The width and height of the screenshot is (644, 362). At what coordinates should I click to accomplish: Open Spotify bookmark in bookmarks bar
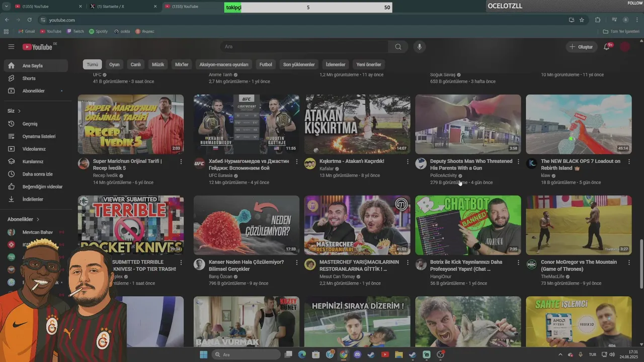point(98,31)
